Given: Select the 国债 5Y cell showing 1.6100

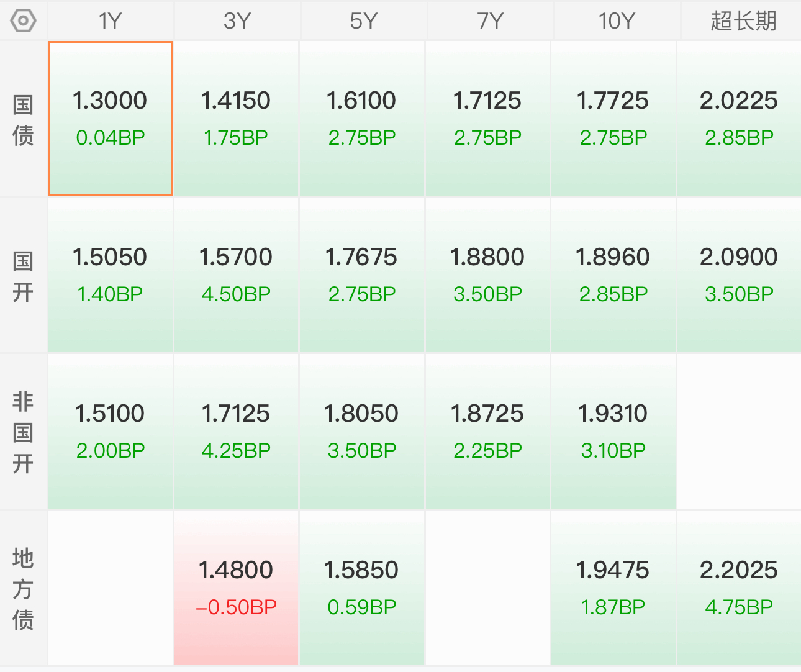Looking at the screenshot, I should click(x=361, y=119).
